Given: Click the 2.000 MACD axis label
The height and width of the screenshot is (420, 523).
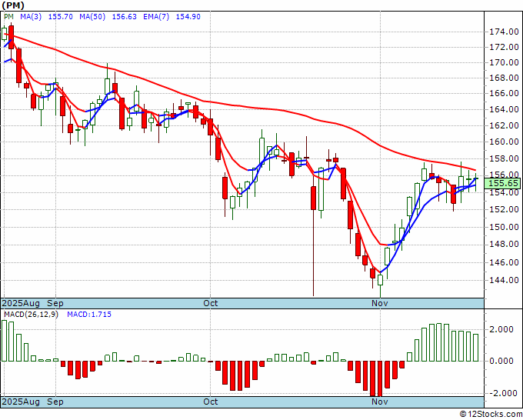Looking at the screenshot, I should [x=501, y=329].
